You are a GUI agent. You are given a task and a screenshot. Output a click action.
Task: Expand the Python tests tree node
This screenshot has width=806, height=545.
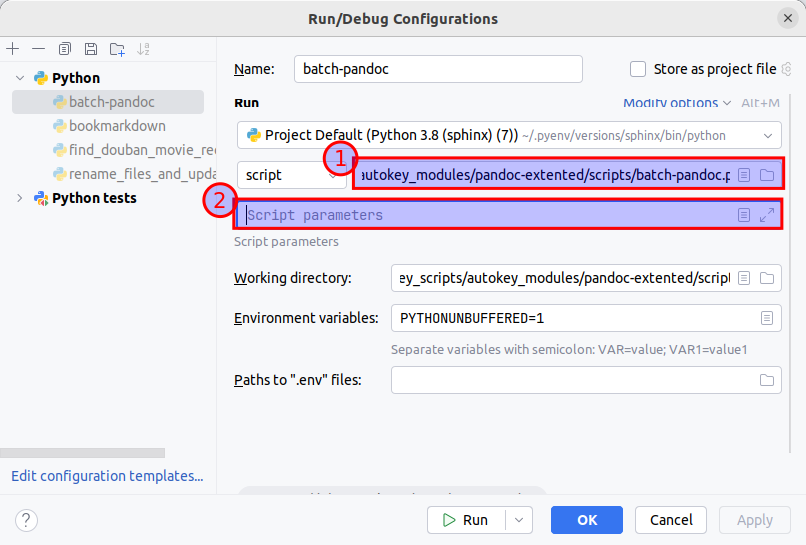click(x=19, y=198)
